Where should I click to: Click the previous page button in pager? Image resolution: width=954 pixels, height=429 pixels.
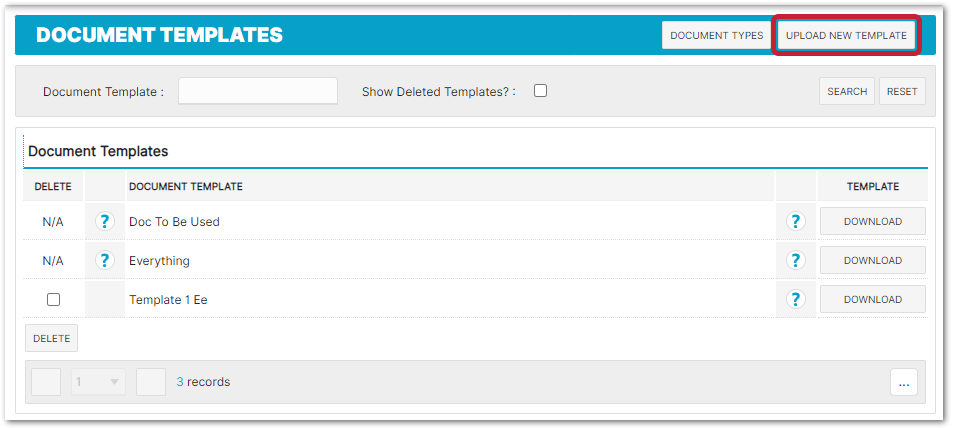click(47, 382)
